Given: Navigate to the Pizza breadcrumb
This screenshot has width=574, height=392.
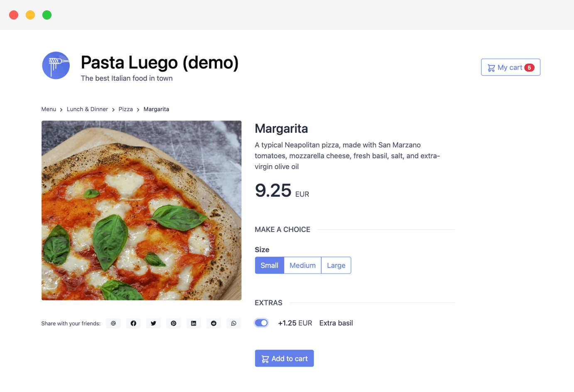Looking at the screenshot, I should tap(126, 109).
